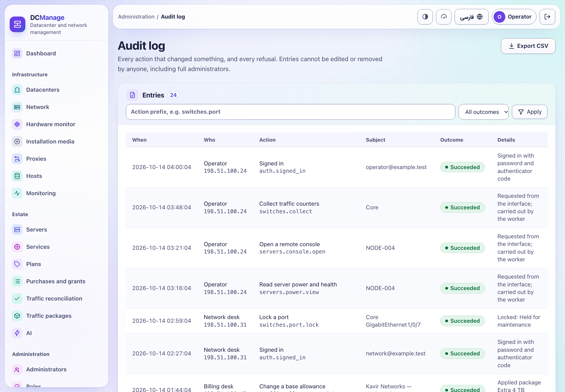
Task: Click the Servers rack icon
Action: pyautogui.click(x=17, y=229)
